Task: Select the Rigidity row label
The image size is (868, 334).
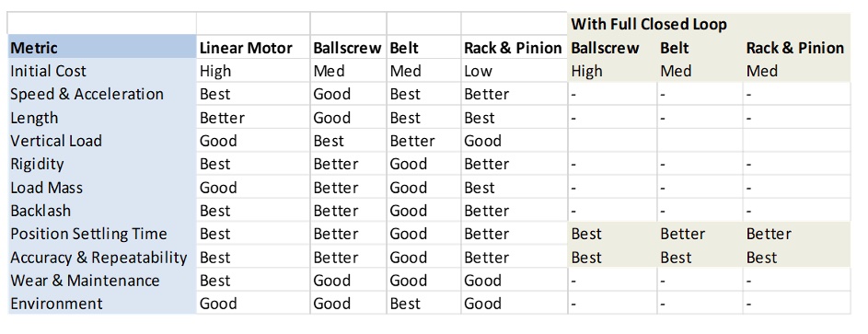Action: point(37,164)
